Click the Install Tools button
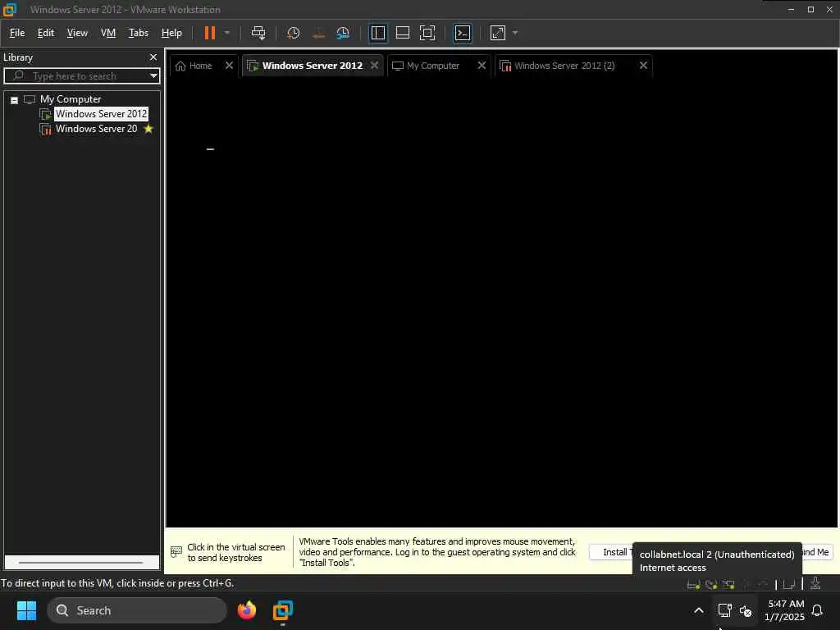This screenshot has width=840, height=630. pyautogui.click(x=610, y=552)
